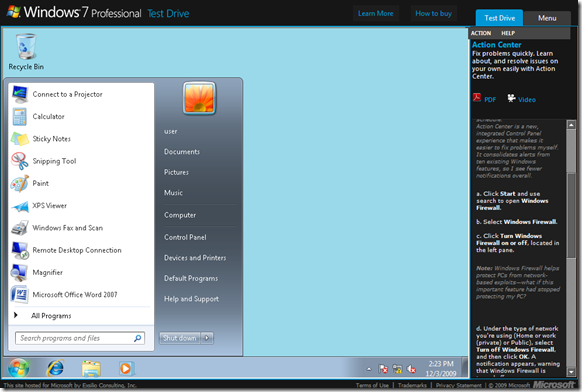
Task: Open Control Panel from Start menu
Action: [x=185, y=237]
